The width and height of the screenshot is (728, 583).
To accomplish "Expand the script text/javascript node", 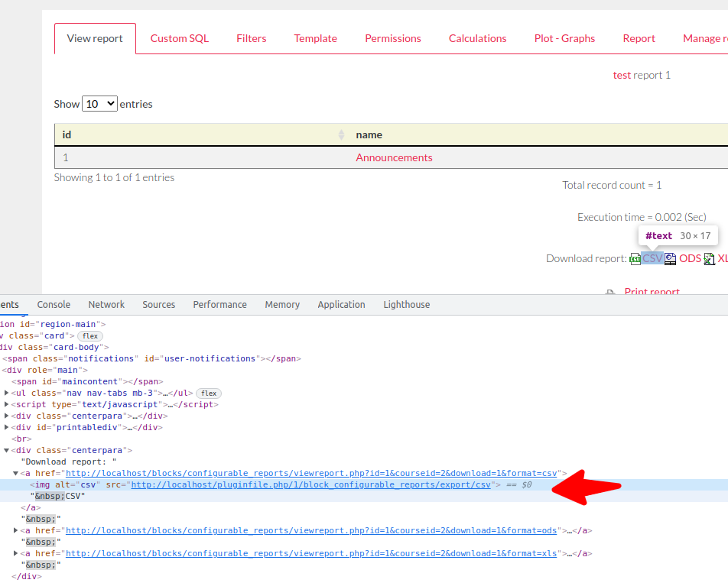I will (6, 404).
